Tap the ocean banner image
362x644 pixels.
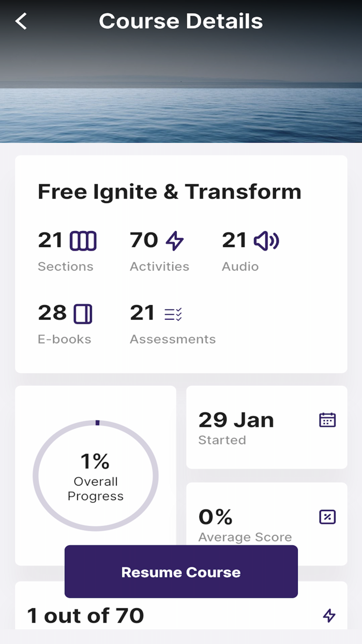pyautogui.click(x=180, y=93)
